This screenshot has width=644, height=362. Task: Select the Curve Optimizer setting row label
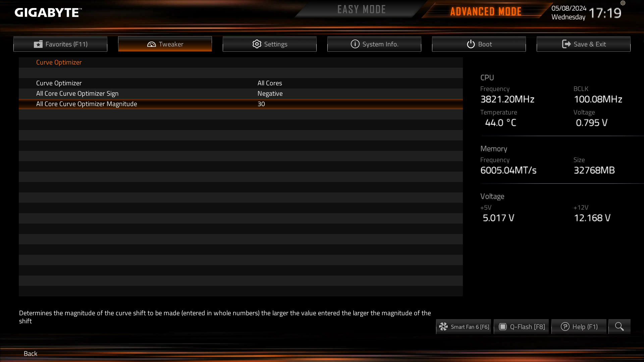point(59,83)
